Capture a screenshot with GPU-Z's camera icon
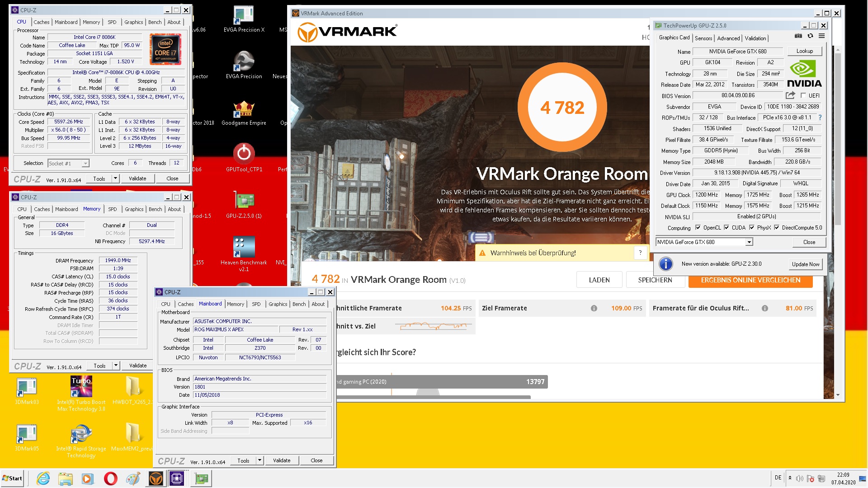 point(798,36)
